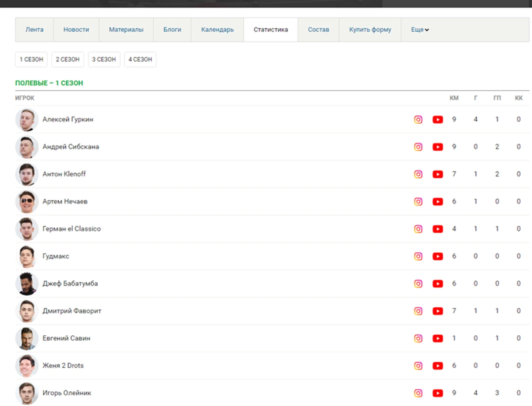Open Дмитрий Фаворит player profile link
The image size is (532, 406).
[72, 311]
